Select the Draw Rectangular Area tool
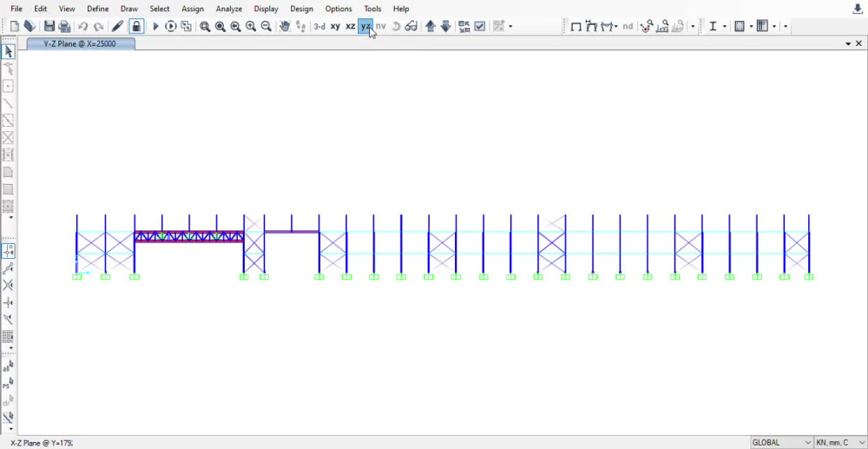 (9, 188)
